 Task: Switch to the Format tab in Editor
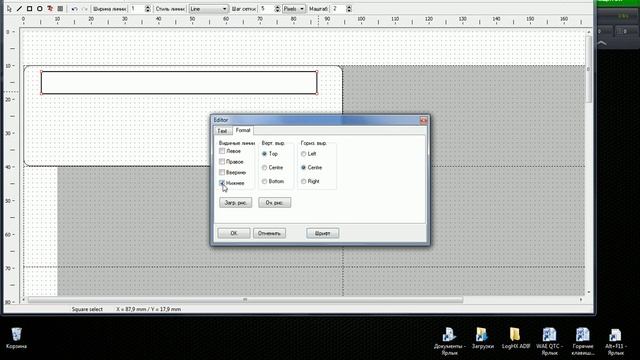pos(243,130)
